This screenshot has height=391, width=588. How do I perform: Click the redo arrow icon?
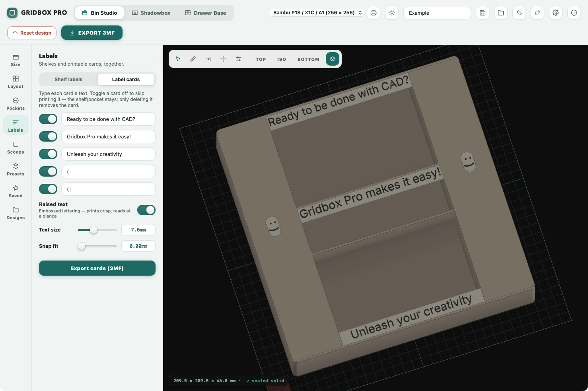click(x=537, y=13)
